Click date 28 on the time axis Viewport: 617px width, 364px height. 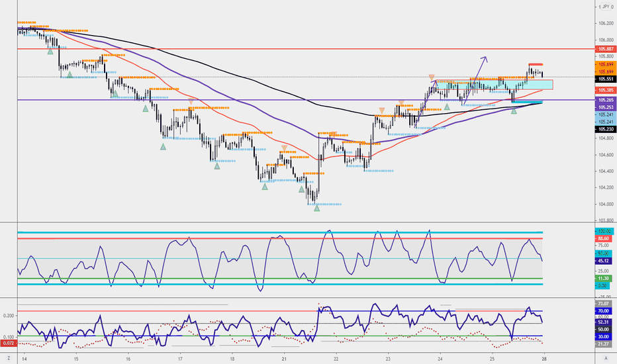[x=544, y=359]
